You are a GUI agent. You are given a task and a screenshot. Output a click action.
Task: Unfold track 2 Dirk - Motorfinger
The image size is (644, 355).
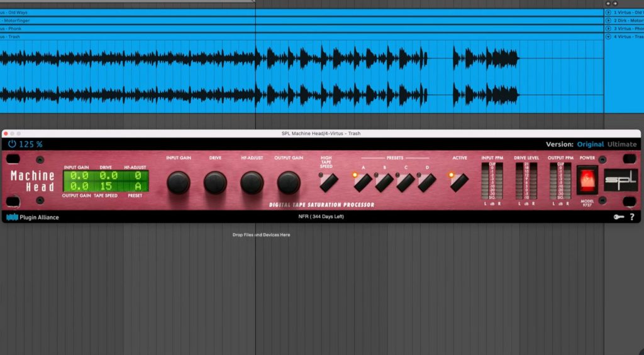pyautogui.click(x=608, y=21)
